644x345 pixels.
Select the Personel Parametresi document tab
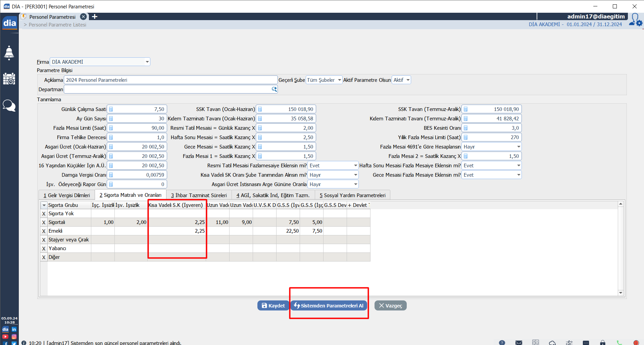point(52,17)
